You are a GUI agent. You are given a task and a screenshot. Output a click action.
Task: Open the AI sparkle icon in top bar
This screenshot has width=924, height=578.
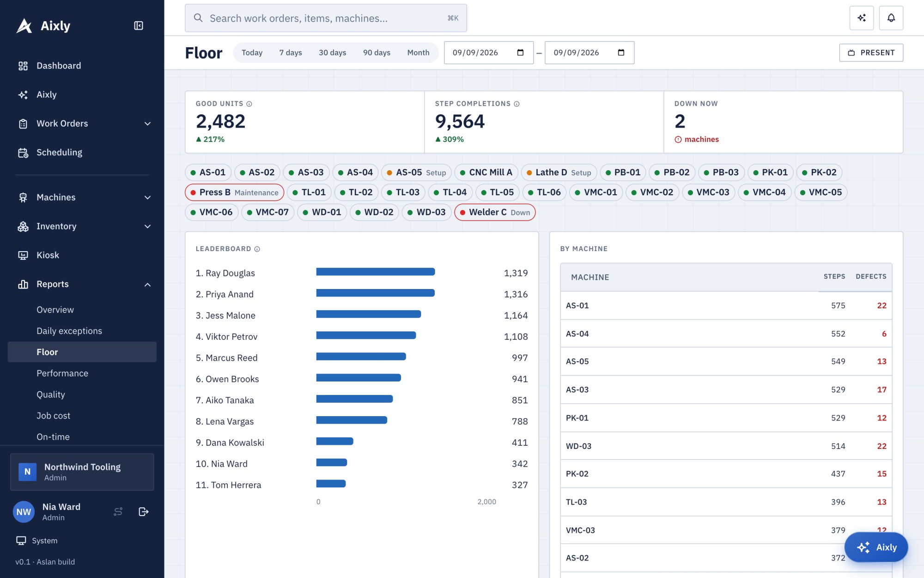862,18
